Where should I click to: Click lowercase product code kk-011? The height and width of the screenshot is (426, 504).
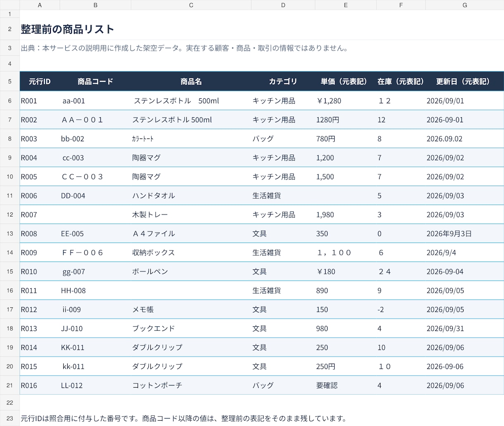[95, 367]
